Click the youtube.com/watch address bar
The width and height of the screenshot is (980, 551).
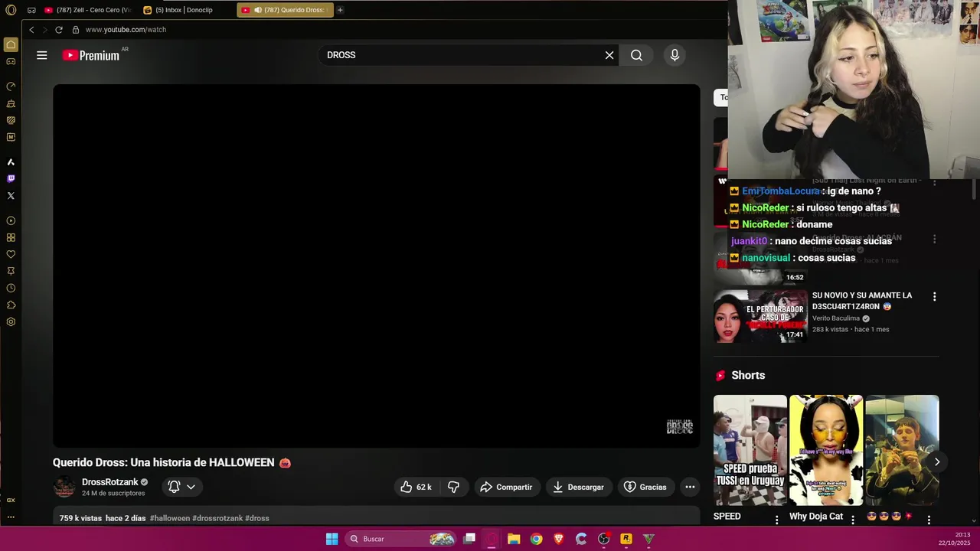126,30
